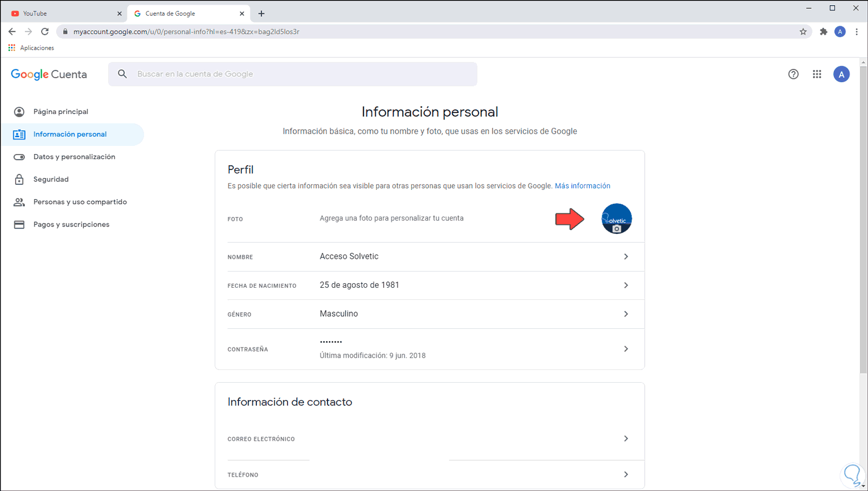This screenshot has height=491, width=868.
Task: Open the Chrome three-dot menu
Action: coord(856,32)
